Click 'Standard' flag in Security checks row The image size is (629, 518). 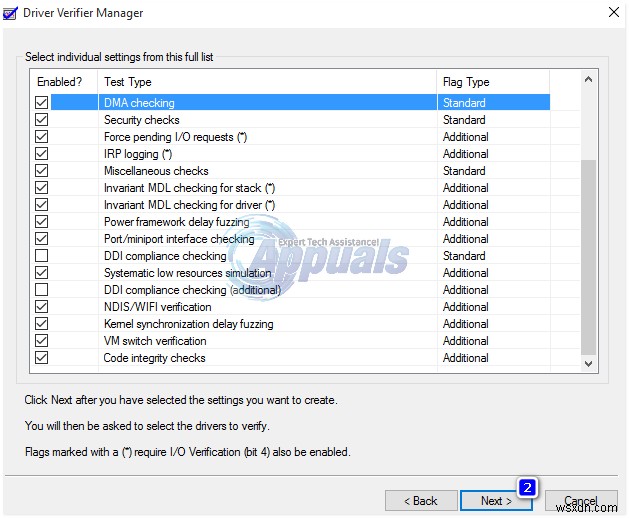pos(464,120)
